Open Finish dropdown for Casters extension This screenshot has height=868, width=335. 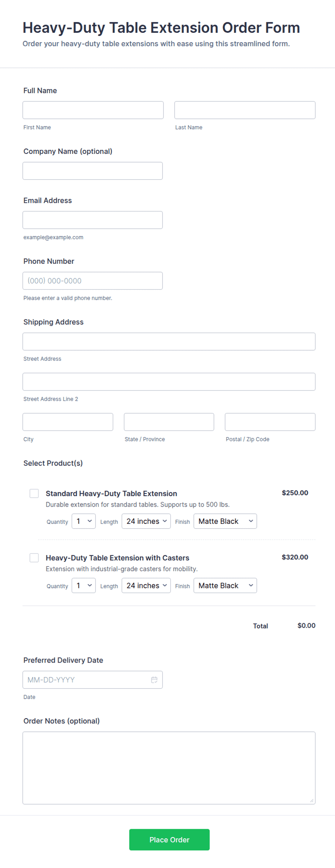click(225, 586)
